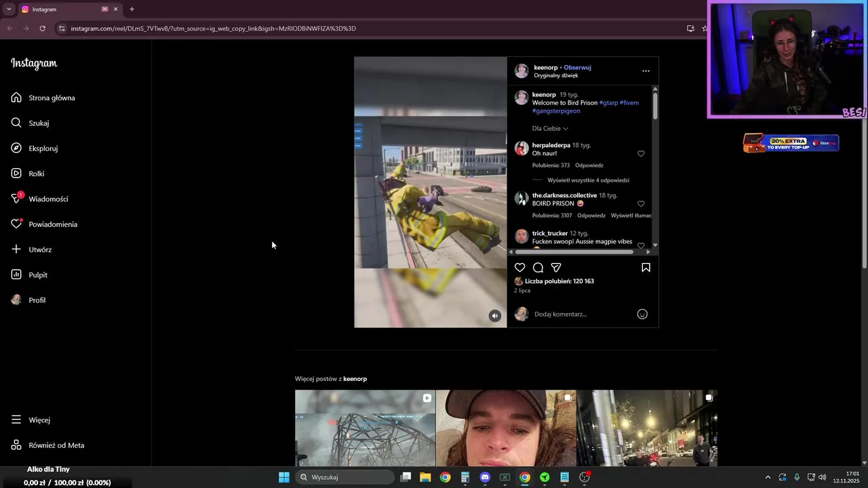Viewport: 868px width, 488px height.
Task: Open the night street post thumbnail
Action: pyautogui.click(x=647, y=428)
